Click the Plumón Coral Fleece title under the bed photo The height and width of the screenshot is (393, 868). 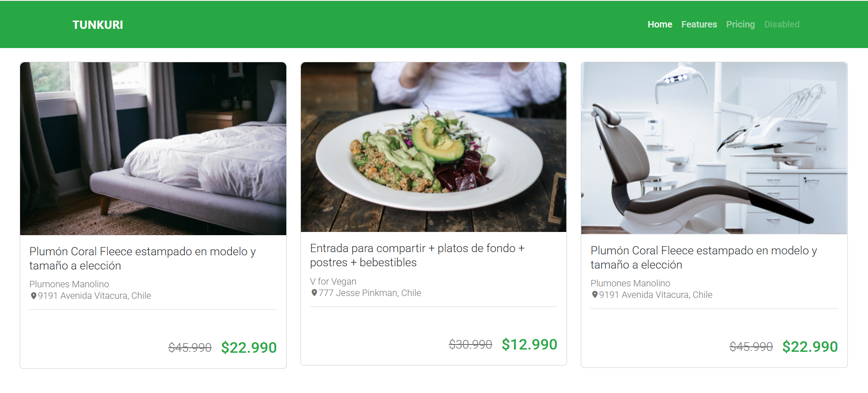[x=142, y=258]
